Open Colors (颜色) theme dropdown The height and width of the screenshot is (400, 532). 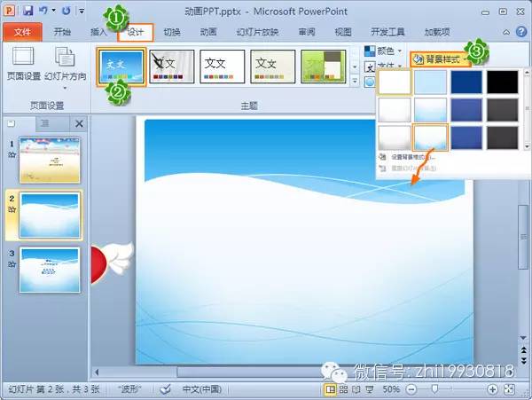(x=387, y=51)
